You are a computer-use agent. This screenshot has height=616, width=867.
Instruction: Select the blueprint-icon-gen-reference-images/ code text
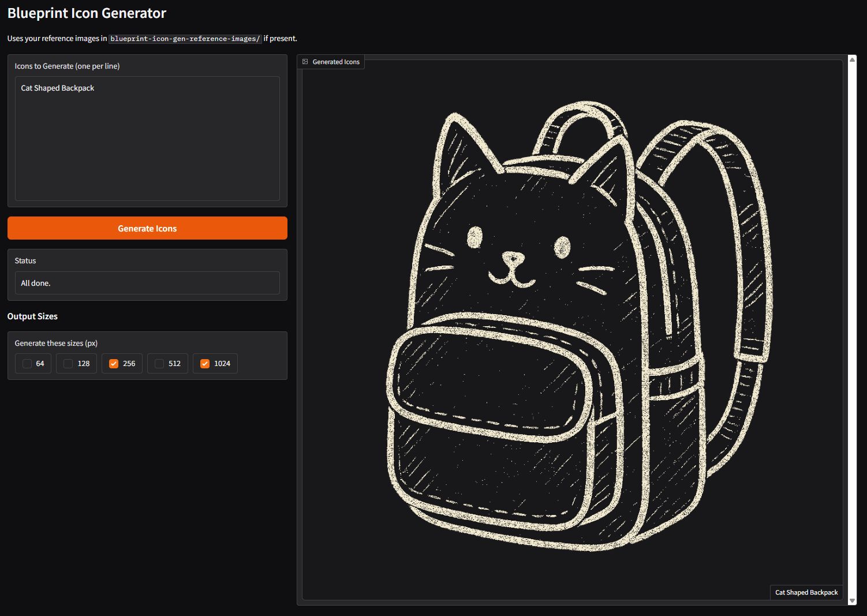185,39
